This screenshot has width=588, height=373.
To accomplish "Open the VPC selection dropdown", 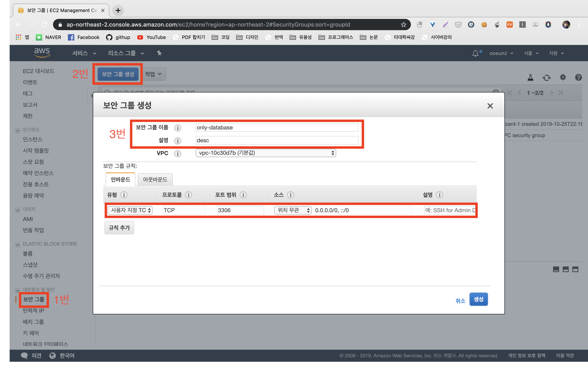I will click(x=265, y=153).
